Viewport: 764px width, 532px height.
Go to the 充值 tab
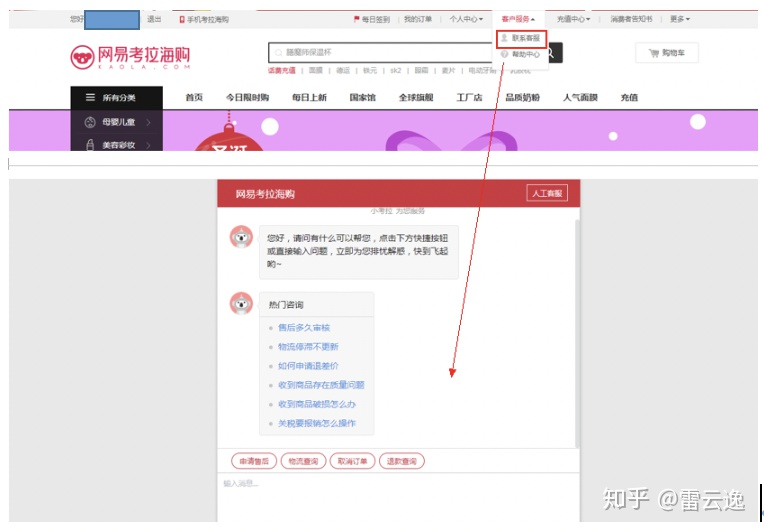[629, 97]
